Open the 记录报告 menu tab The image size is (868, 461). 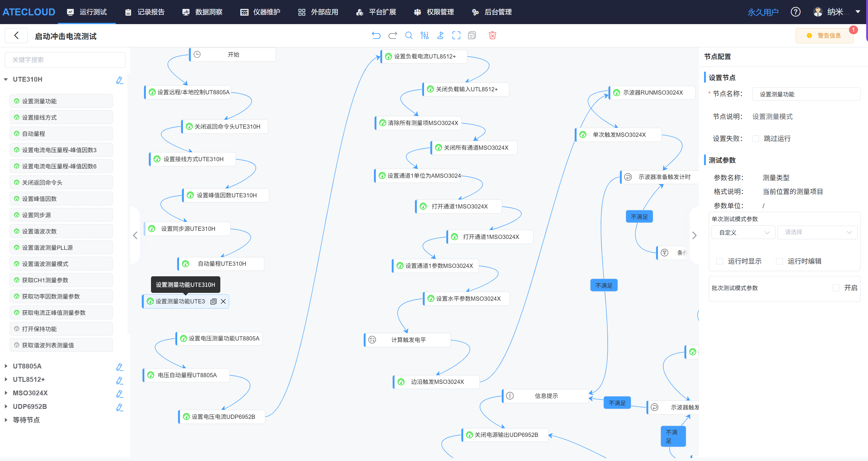[x=145, y=12]
